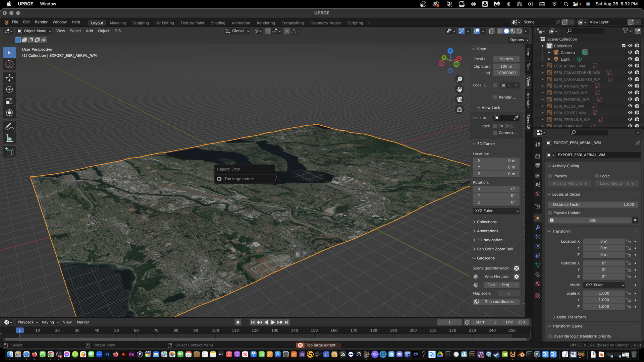This screenshot has width=644, height=362.
Task: Adjust the Physics Radius slider
Action: click(570, 183)
